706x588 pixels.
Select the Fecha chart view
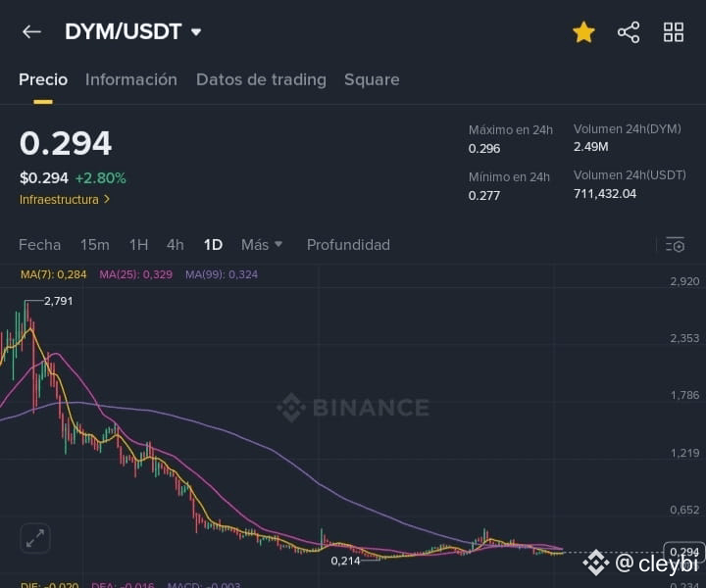(39, 245)
